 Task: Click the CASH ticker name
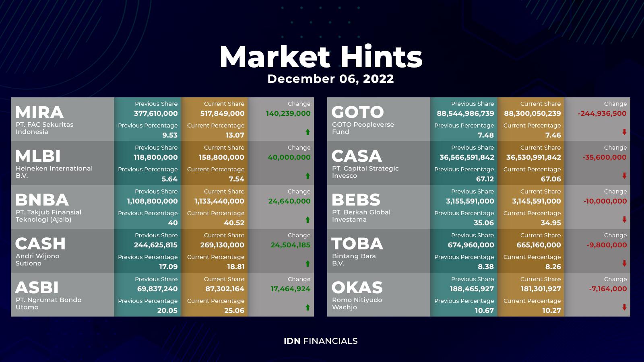point(40,244)
